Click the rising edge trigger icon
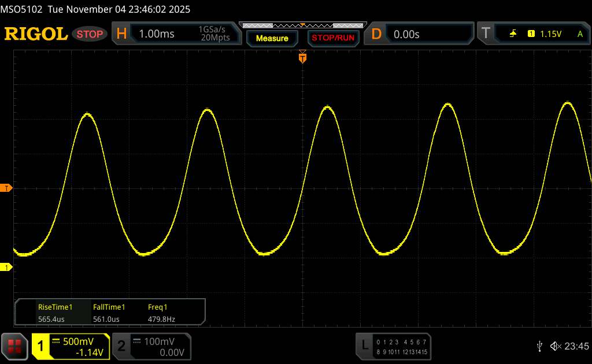This screenshot has width=592, height=364. tap(513, 34)
